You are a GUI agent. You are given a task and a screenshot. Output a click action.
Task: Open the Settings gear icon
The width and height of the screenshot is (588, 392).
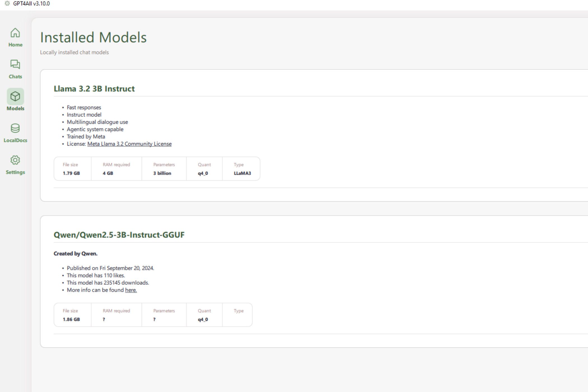15,160
